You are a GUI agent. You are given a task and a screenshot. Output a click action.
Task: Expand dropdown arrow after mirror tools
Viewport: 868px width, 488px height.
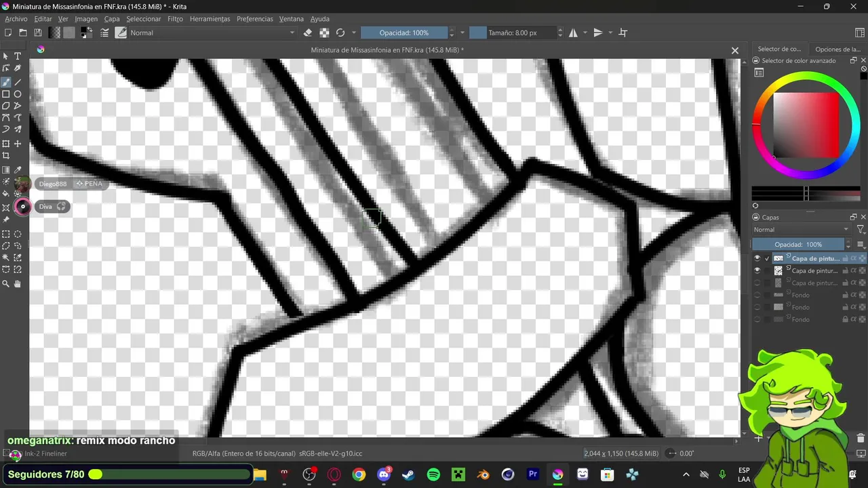610,33
